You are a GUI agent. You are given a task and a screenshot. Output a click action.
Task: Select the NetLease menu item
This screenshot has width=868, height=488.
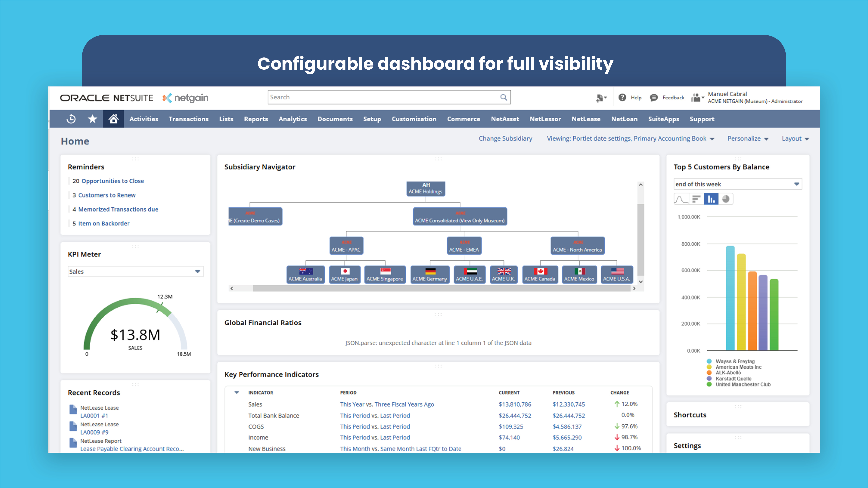[586, 119]
